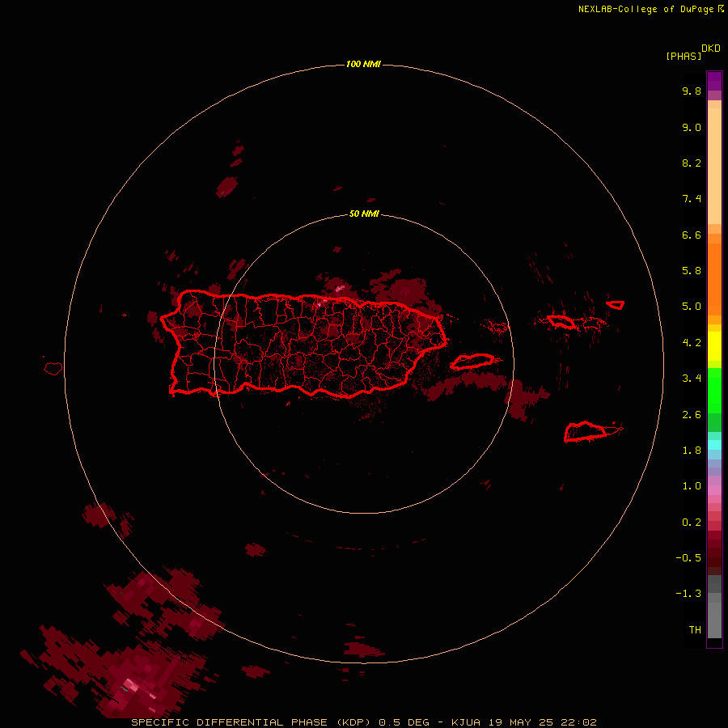
Task: Click the small Mona island outline far west
Action: point(53,369)
